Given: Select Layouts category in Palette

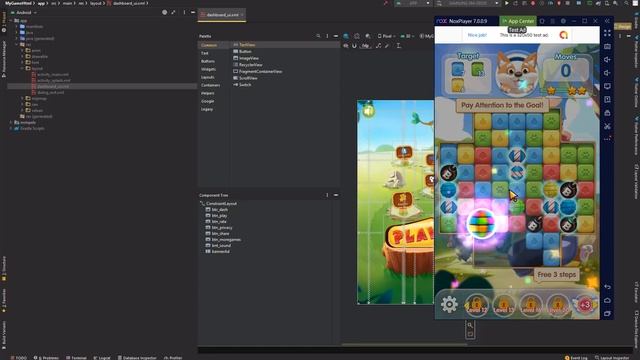Looking at the screenshot, I should (x=207, y=77).
